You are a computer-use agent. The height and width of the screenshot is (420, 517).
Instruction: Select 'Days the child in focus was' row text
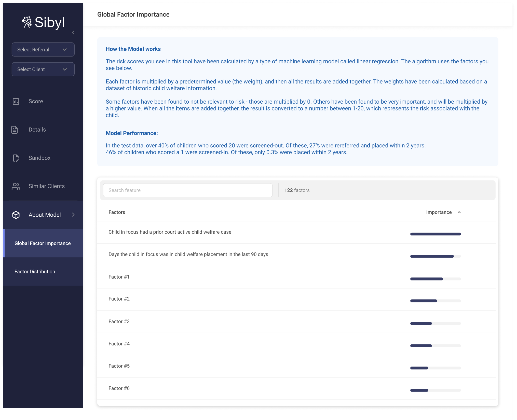[x=188, y=254]
